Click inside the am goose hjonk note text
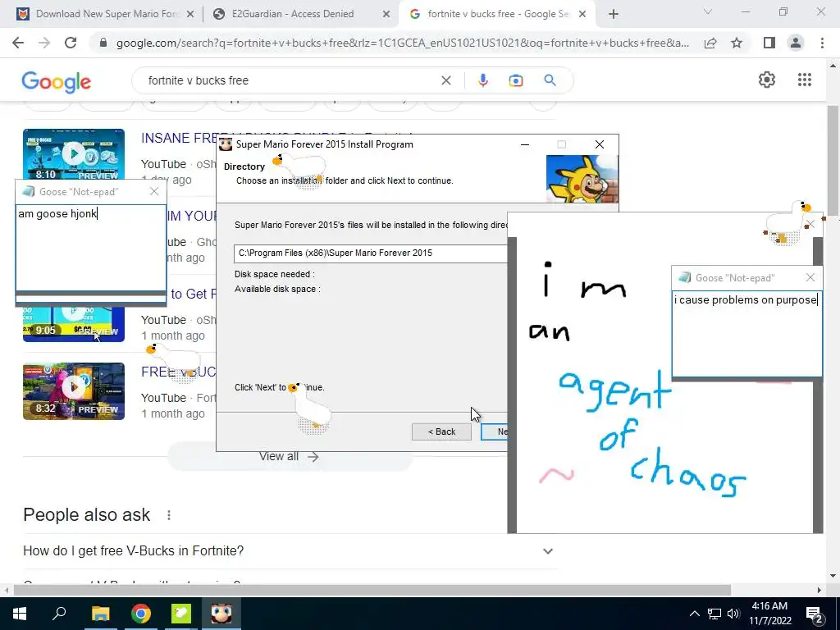The width and height of the screenshot is (840, 630). coord(58,214)
